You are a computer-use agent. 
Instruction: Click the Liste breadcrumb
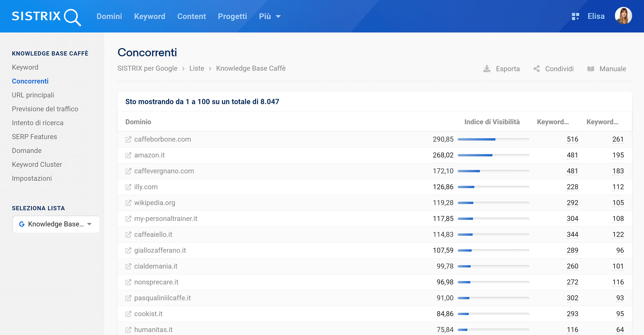(x=196, y=68)
